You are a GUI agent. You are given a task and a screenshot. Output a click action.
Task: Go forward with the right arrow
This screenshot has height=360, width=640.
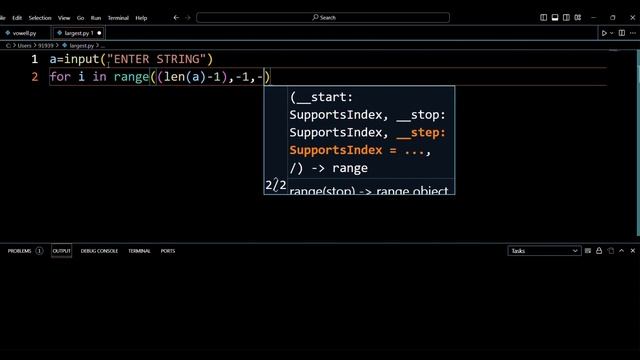click(188, 18)
